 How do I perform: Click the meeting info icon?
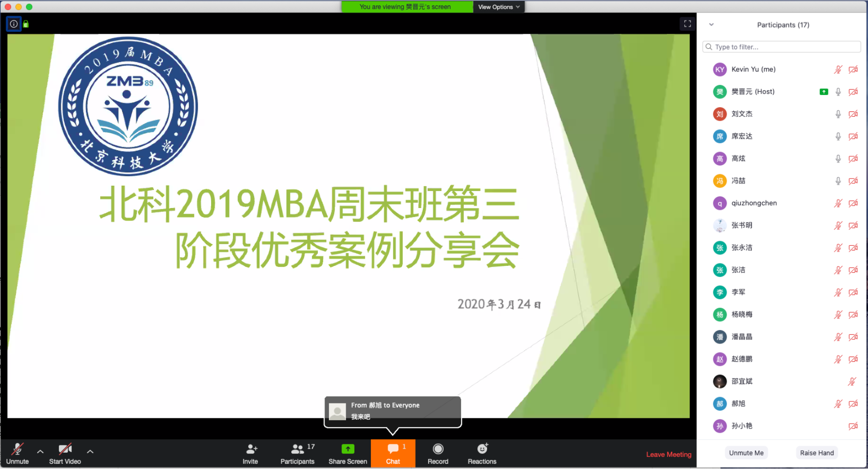(14, 24)
